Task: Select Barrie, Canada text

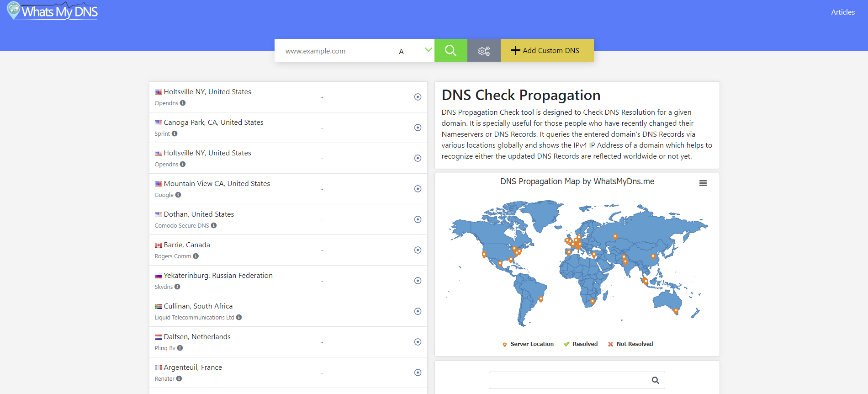Action: [x=187, y=245]
